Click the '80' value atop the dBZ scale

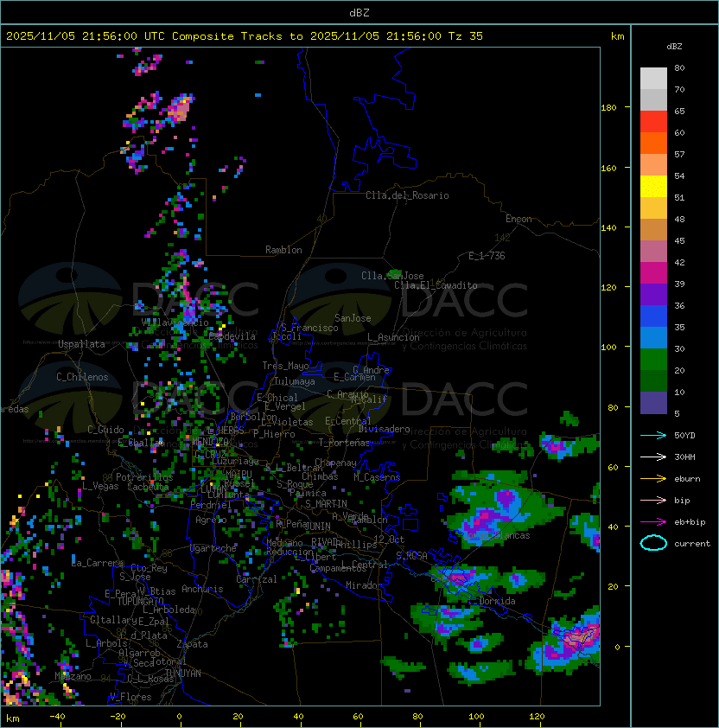tap(679, 67)
